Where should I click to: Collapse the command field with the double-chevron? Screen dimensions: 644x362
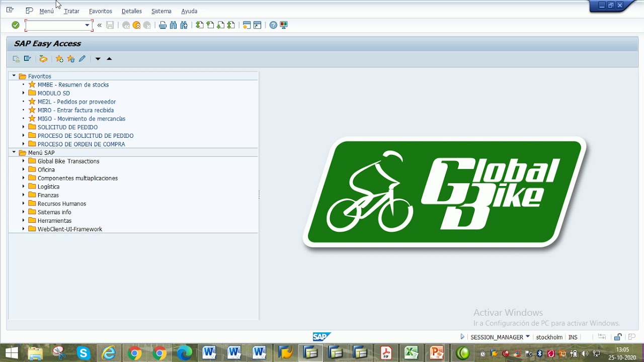pos(100,25)
